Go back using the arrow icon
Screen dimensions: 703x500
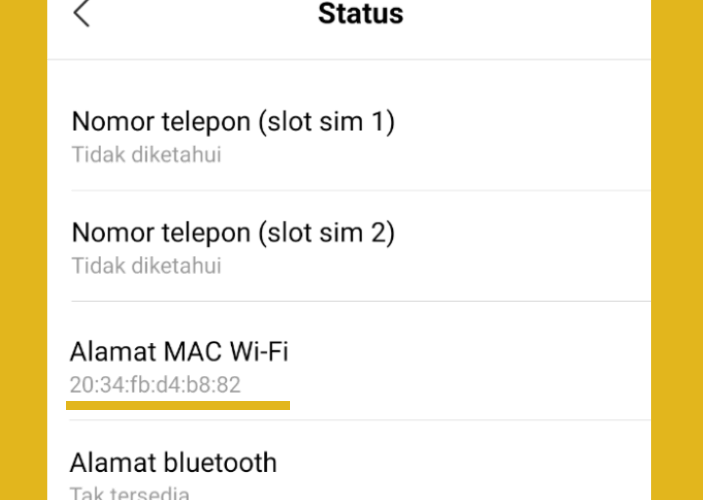click(82, 13)
